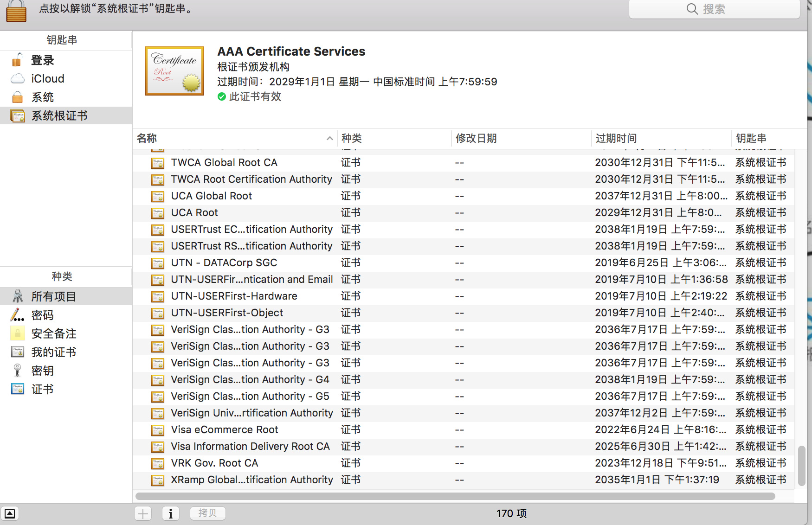Click certificate icon beside UTN - DATACorp SGC
The height and width of the screenshot is (525, 812).
[x=158, y=263]
